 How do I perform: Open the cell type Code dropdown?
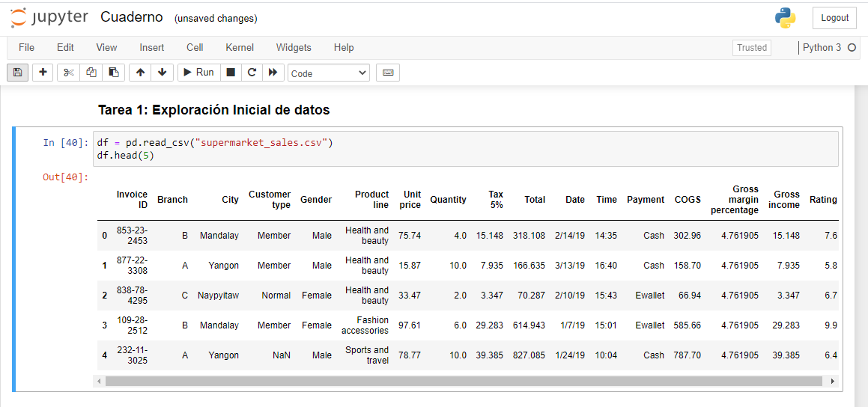(329, 73)
